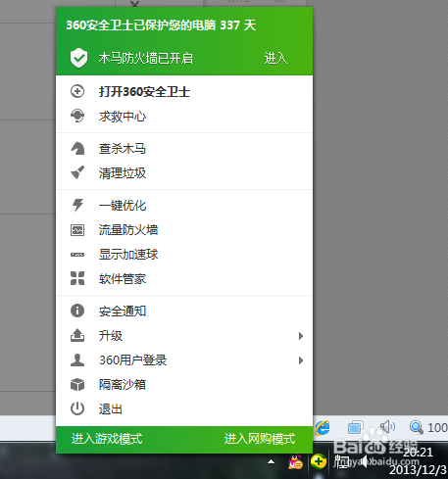
Task: Click the plus circle icon next to 打开360安全卫士
Action: tap(77, 91)
